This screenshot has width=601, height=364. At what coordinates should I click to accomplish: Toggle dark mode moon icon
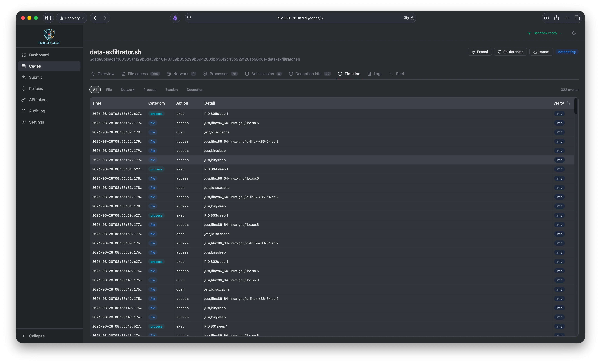tap(574, 33)
